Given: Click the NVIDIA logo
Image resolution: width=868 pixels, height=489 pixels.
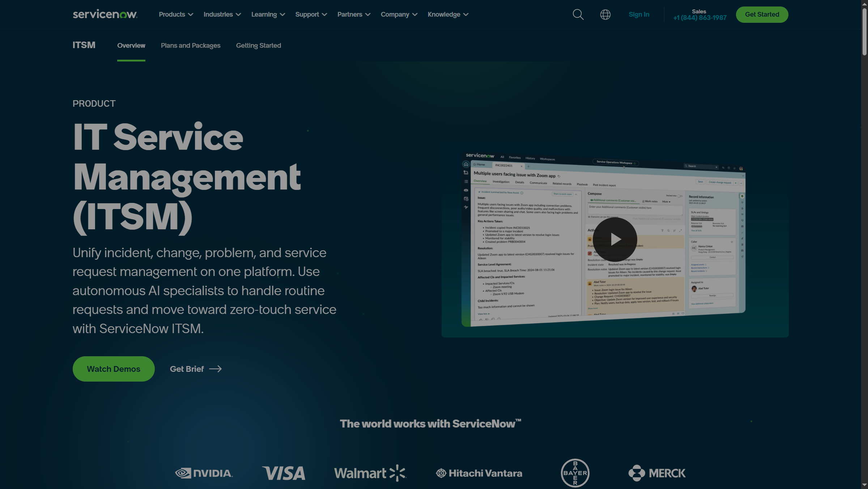Looking at the screenshot, I should point(204,473).
